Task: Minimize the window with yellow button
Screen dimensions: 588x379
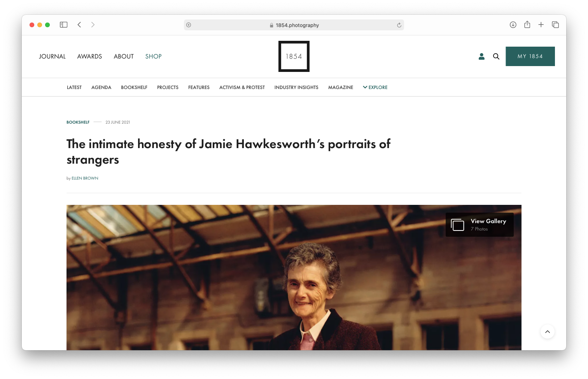Action: [x=40, y=25]
